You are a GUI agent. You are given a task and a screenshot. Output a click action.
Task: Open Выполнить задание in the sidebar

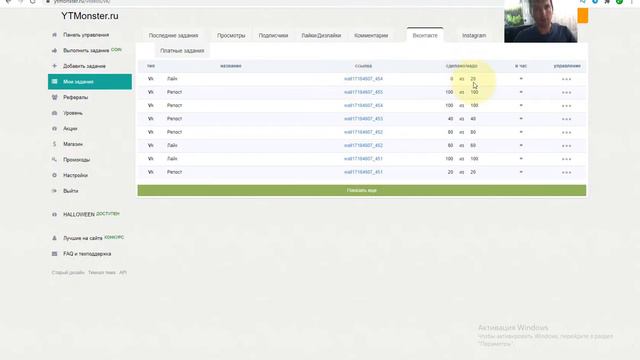pyautogui.click(x=86, y=51)
